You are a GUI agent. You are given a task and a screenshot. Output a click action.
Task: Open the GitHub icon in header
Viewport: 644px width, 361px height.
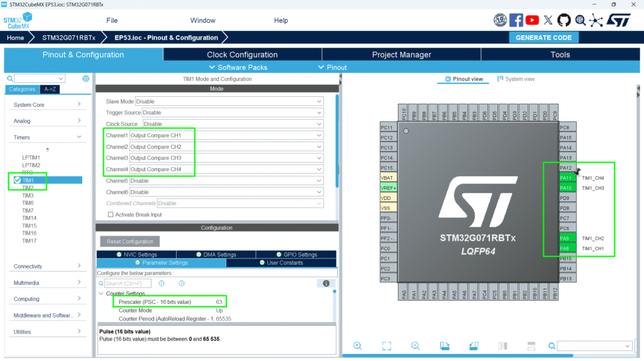(564, 20)
